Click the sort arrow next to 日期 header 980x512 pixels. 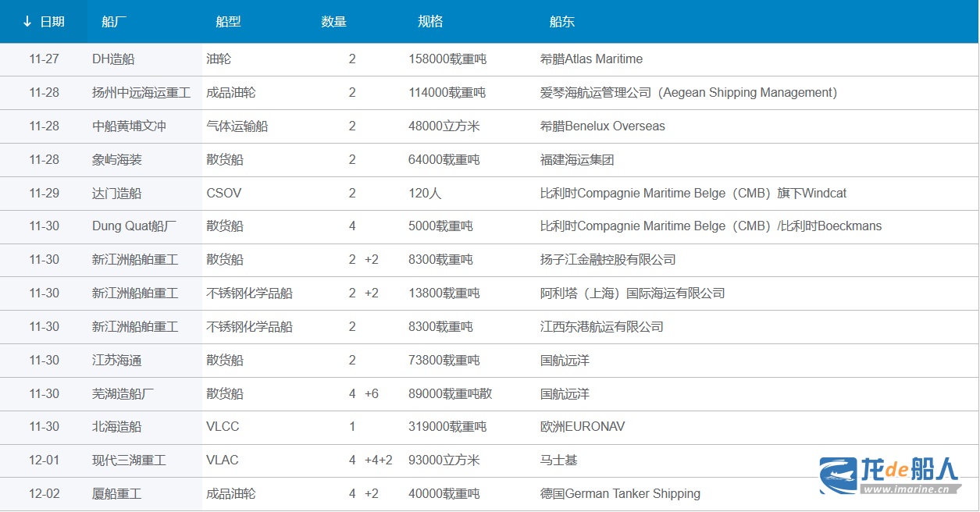27,22
